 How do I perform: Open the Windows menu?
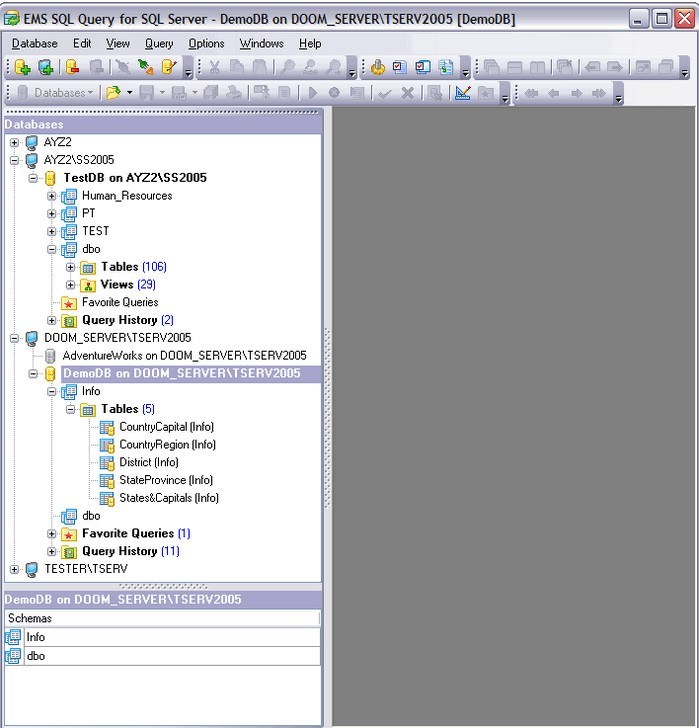pyautogui.click(x=261, y=44)
